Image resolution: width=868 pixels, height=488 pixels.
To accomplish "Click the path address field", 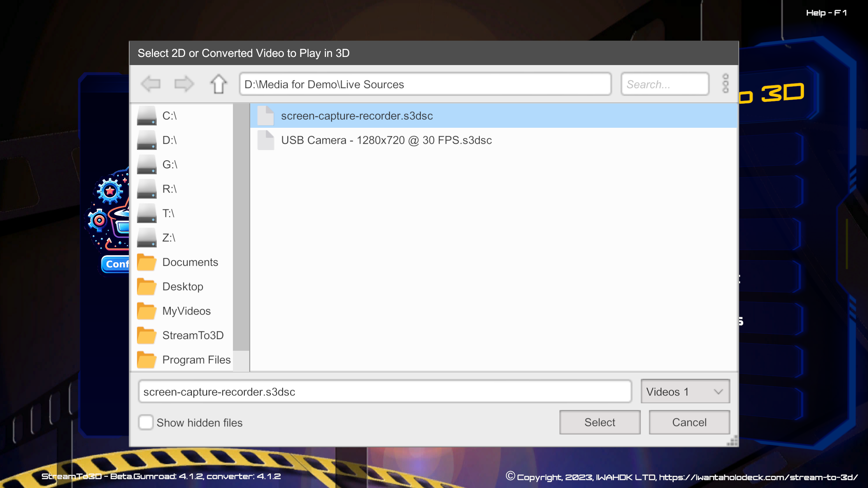I will 425,84.
